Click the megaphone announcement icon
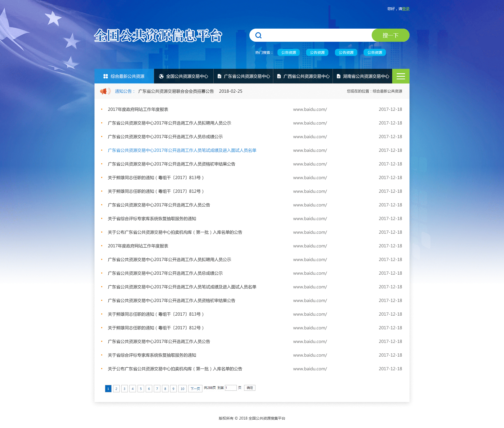Screen dimensions: 504x428 [x=105, y=91]
